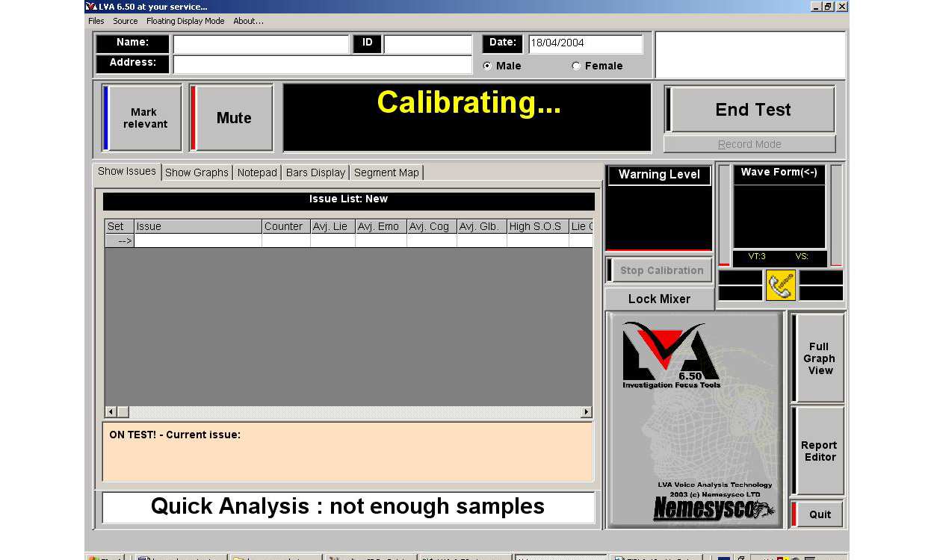Image resolution: width=934 pixels, height=560 pixels.
Task: Close the LVA 6.50 window
Action: (842, 6)
